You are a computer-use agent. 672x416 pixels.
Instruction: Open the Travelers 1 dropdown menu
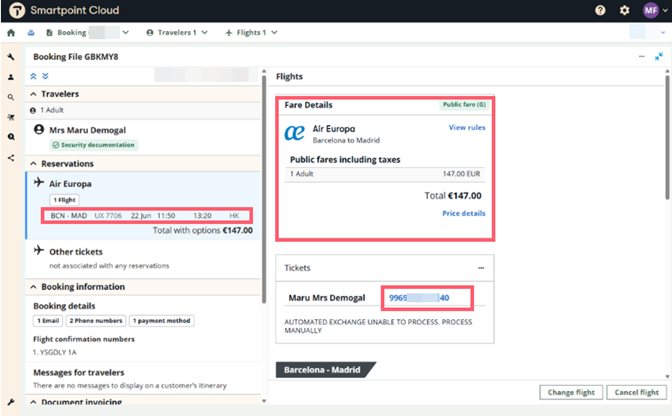click(x=177, y=33)
